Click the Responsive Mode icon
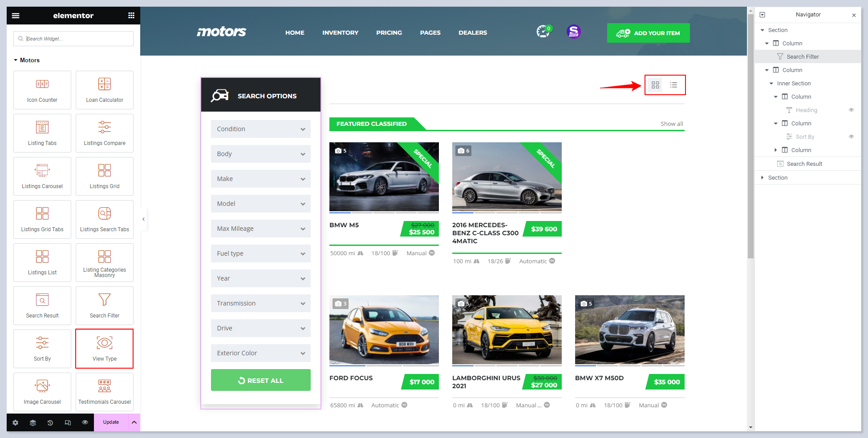 tap(68, 422)
